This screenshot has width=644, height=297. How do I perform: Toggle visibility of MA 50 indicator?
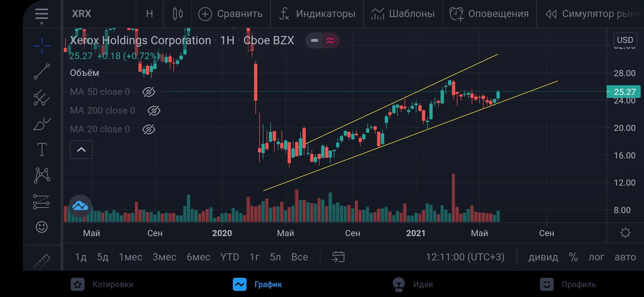click(x=149, y=92)
